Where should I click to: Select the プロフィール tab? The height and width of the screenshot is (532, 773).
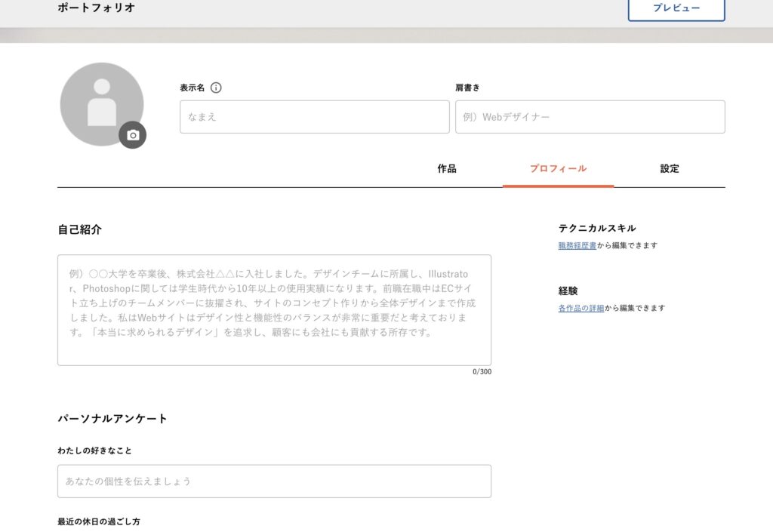coord(558,168)
